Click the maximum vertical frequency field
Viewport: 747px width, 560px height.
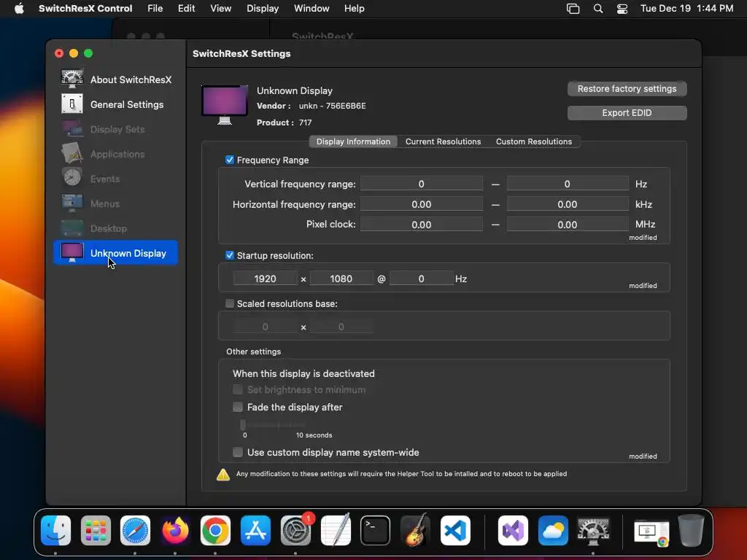pos(568,184)
